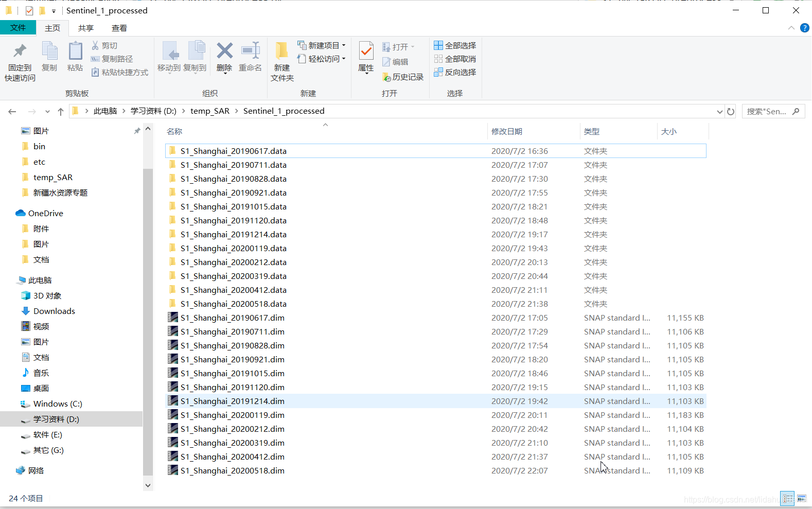Click temp_SAR in address breadcrumb
This screenshot has width=812, height=509.
tap(210, 111)
